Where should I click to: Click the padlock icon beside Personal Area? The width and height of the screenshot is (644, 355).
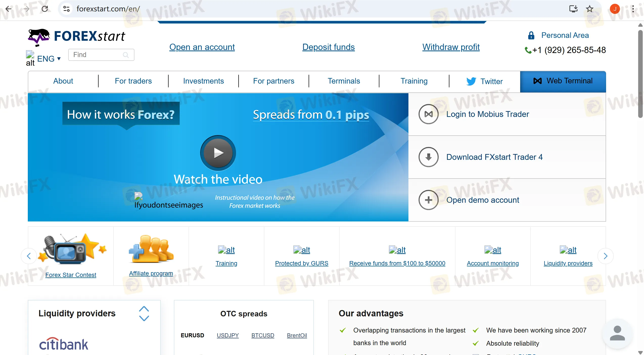531,35
